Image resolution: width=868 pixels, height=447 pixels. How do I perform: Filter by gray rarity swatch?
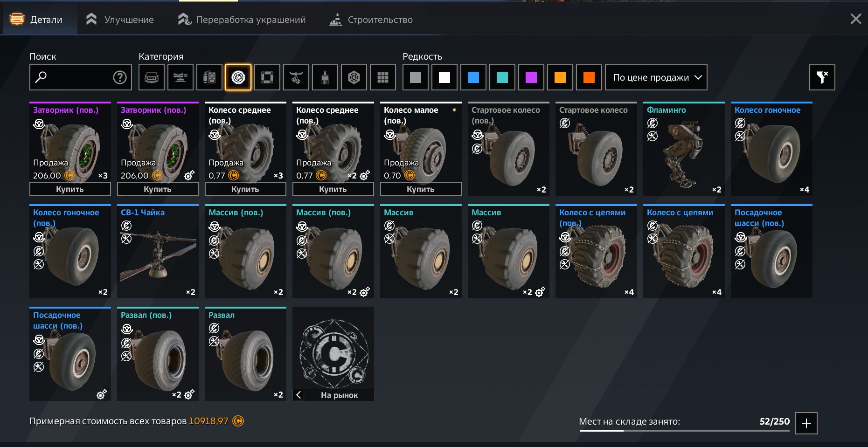click(416, 77)
